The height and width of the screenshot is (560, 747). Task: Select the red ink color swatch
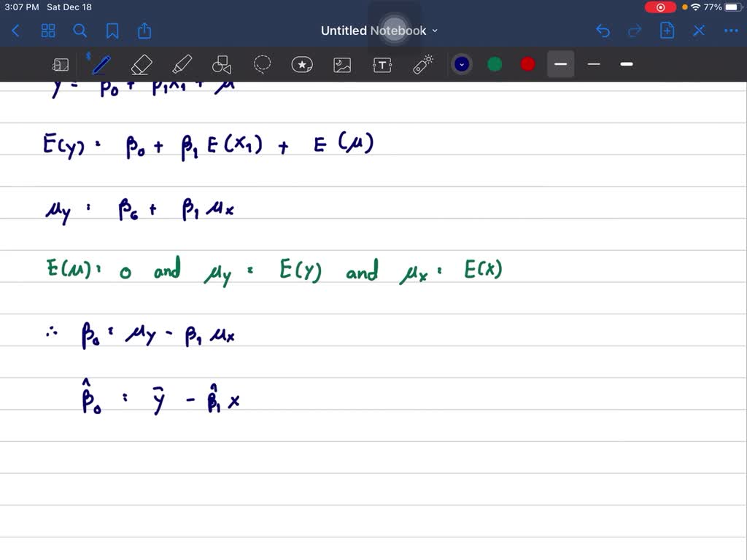click(x=527, y=64)
